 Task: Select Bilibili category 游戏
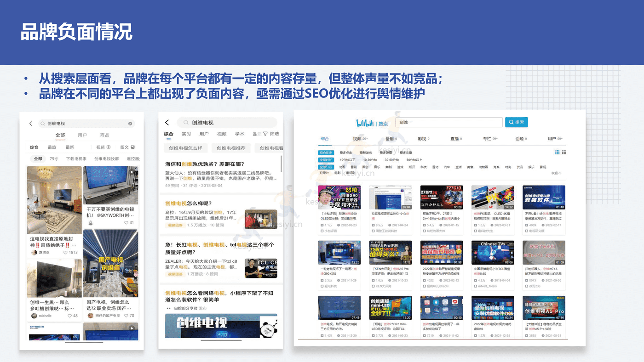(400, 167)
